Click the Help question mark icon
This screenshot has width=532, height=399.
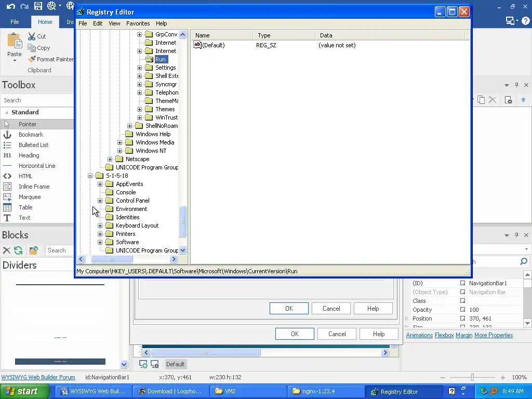click(x=526, y=21)
